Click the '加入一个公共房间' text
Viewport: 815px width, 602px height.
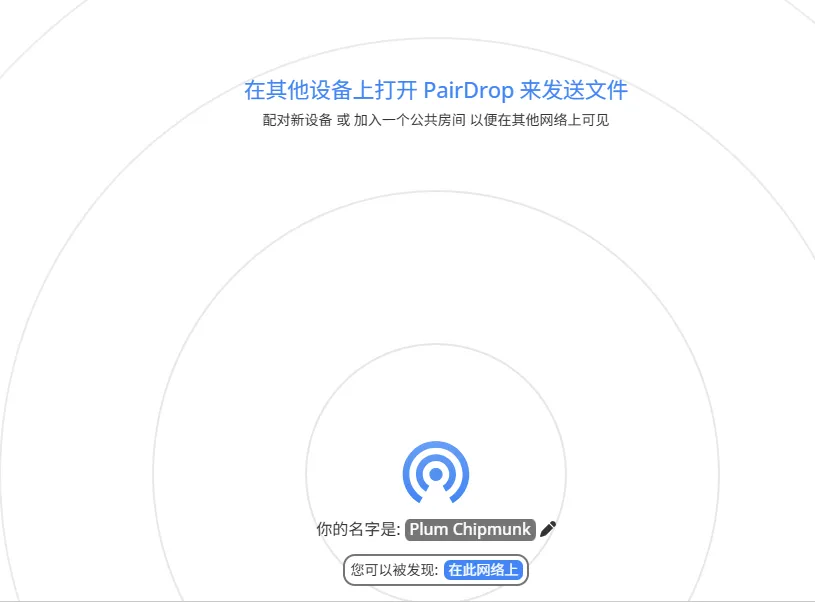coord(410,120)
